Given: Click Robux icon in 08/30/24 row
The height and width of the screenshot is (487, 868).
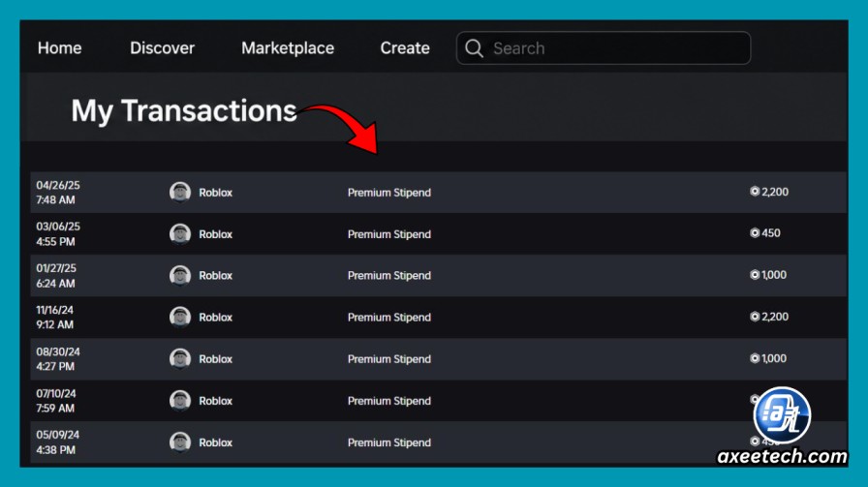Looking at the screenshot, I should click(755, 358).
